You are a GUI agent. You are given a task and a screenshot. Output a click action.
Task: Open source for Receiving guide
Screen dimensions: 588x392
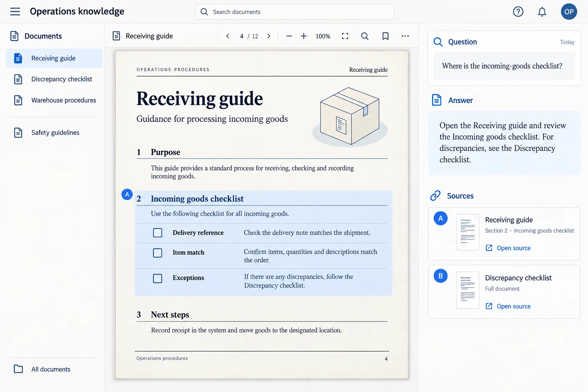click(x=508, y=248)
